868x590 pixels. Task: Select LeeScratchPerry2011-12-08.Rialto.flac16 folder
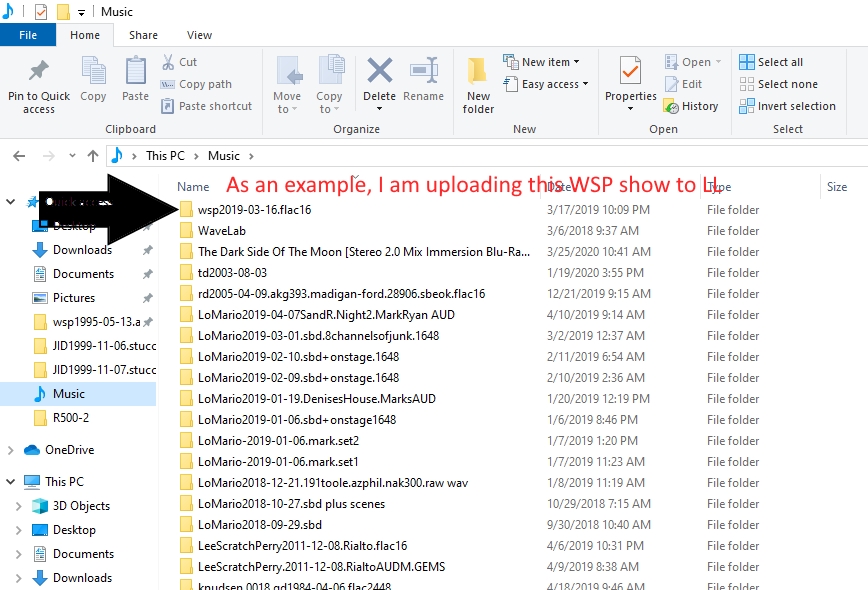click(x=302, y=546)
